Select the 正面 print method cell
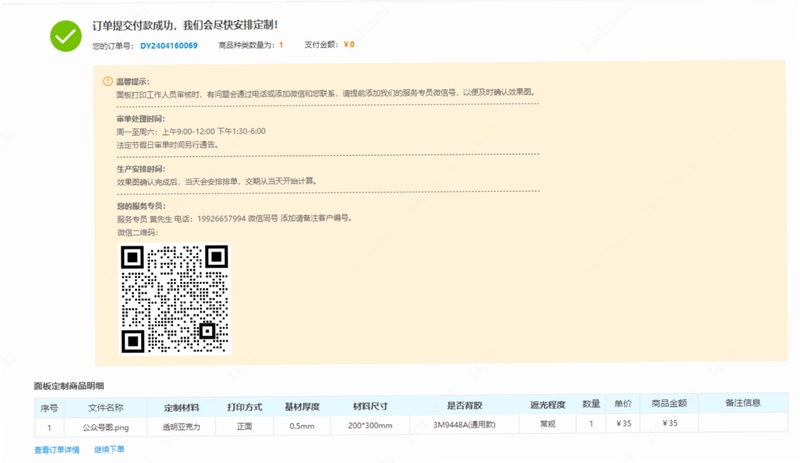This screenshot has width=800, height=463. coord(244,426)
